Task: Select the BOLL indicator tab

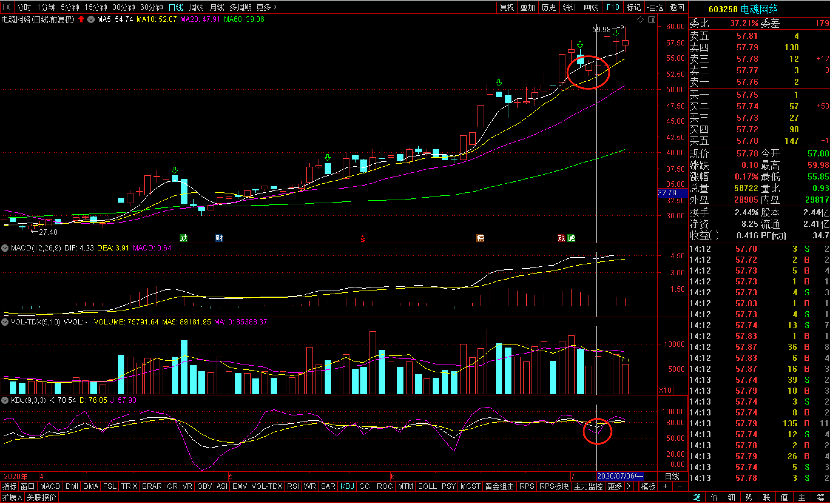Action: tap(427, 487)
